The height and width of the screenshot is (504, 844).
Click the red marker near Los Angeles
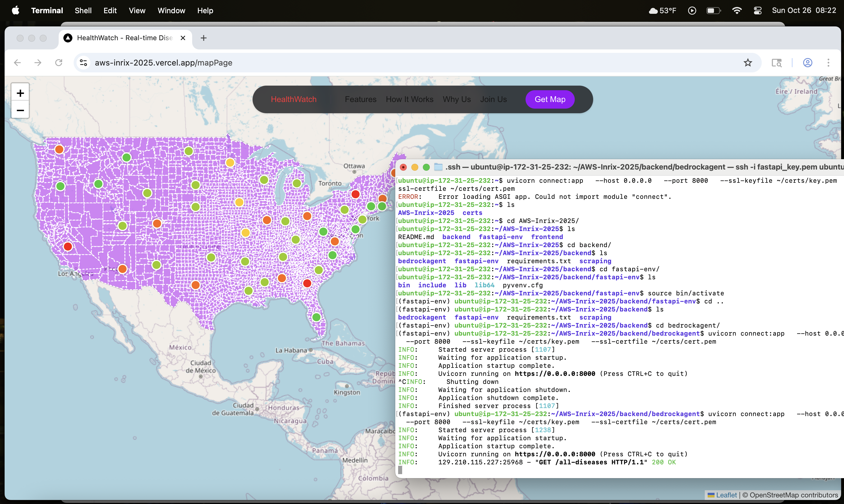68,247
